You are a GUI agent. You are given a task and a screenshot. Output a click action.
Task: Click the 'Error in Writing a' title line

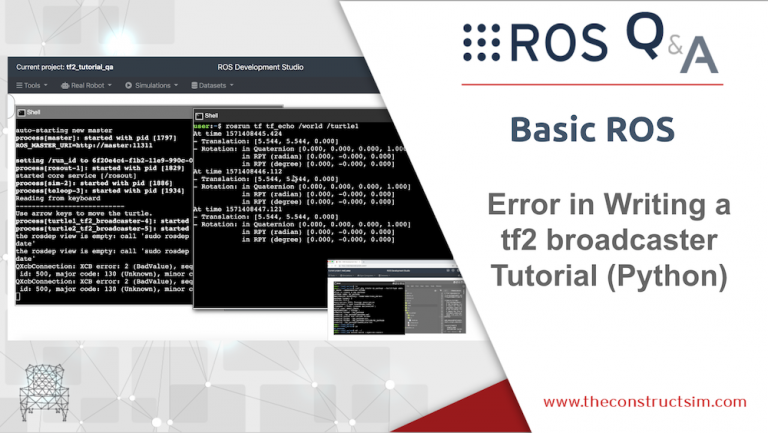point(609,204)
